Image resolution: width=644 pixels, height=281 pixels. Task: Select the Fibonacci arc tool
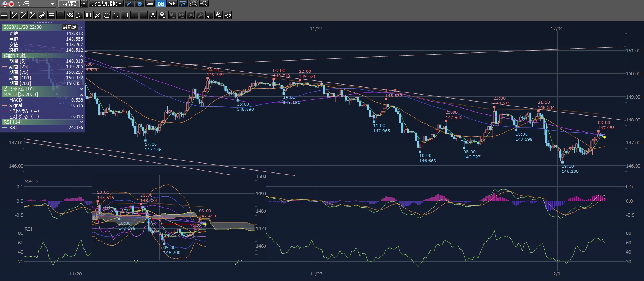pos(70,15)
